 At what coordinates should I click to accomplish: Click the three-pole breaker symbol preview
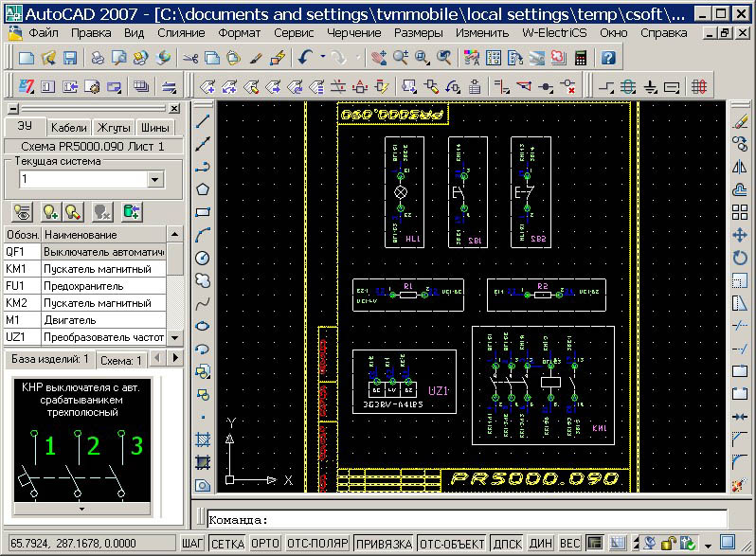[x=82, y=440]
